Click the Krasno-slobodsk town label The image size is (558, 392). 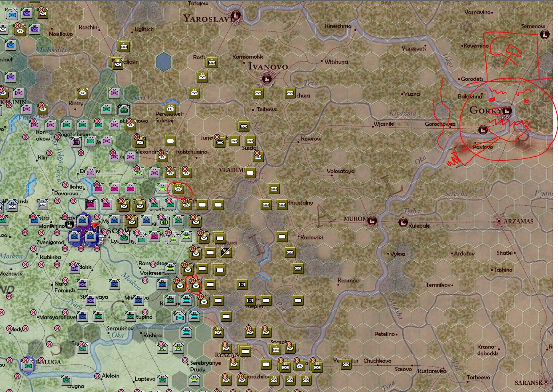pyautogui.click(x=487, y=350)
